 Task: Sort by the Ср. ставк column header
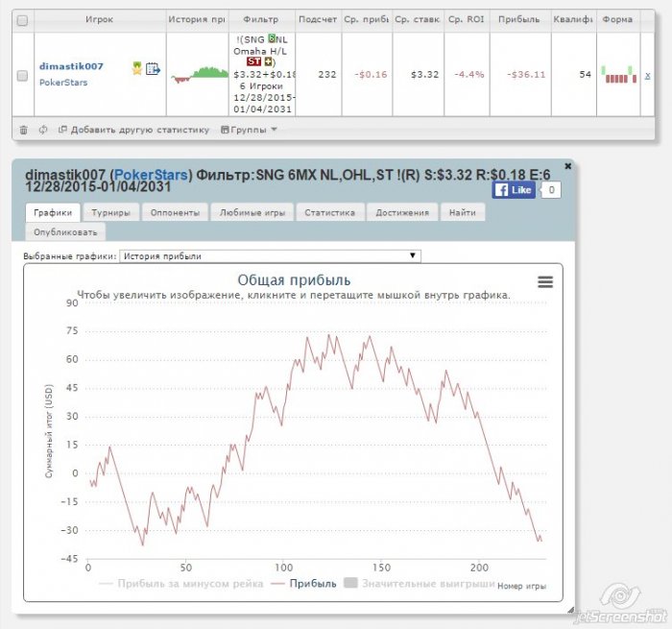[418, 19]
